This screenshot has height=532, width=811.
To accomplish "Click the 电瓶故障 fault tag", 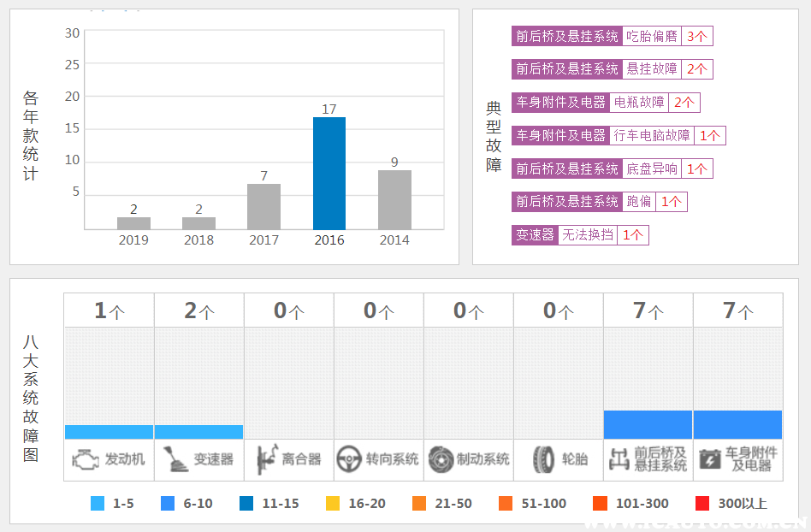I will [639, 103].
